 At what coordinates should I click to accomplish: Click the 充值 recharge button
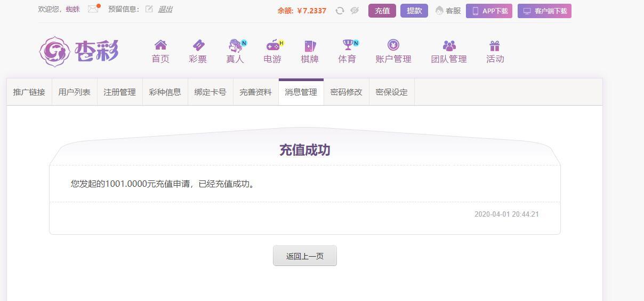[x=382, y=11]
